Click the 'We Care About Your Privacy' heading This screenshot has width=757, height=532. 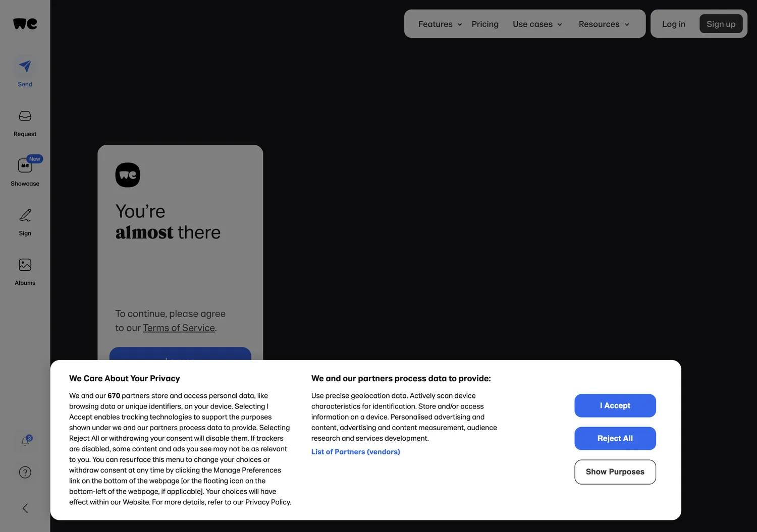coord(125,379)
